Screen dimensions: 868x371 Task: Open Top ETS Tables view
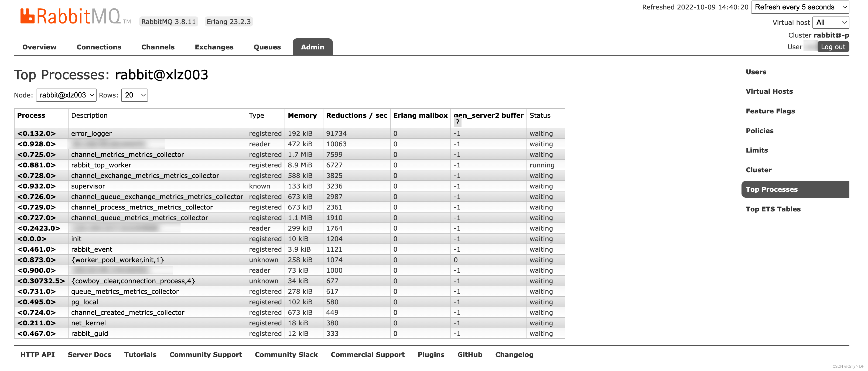tap(773, 209)
